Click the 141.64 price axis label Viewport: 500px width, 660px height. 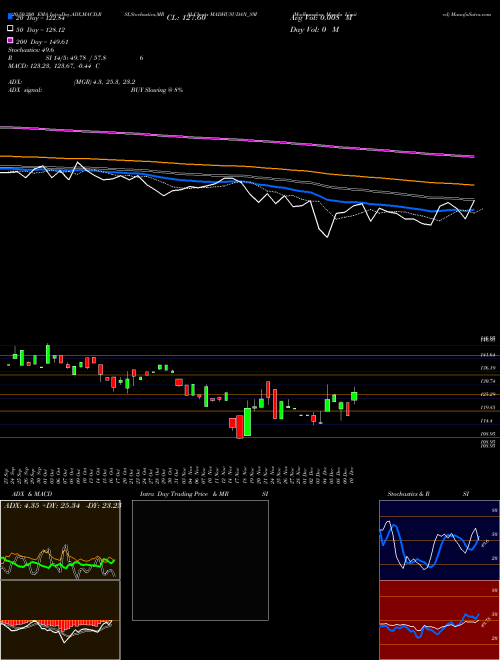tap(488, 355)
